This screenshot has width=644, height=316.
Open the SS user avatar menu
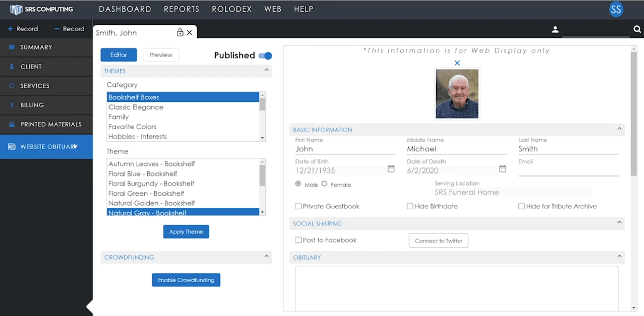(616, 9)
